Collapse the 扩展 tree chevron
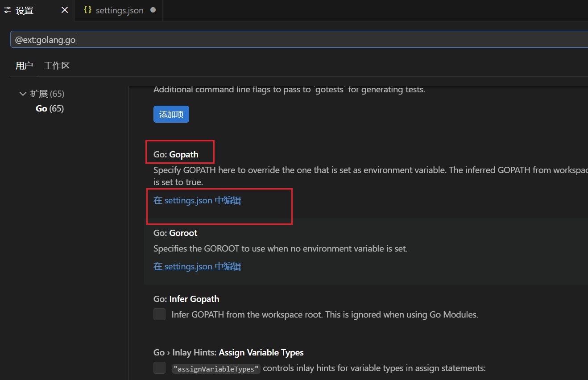The image size is (588, 380). (x=23, y=94)
